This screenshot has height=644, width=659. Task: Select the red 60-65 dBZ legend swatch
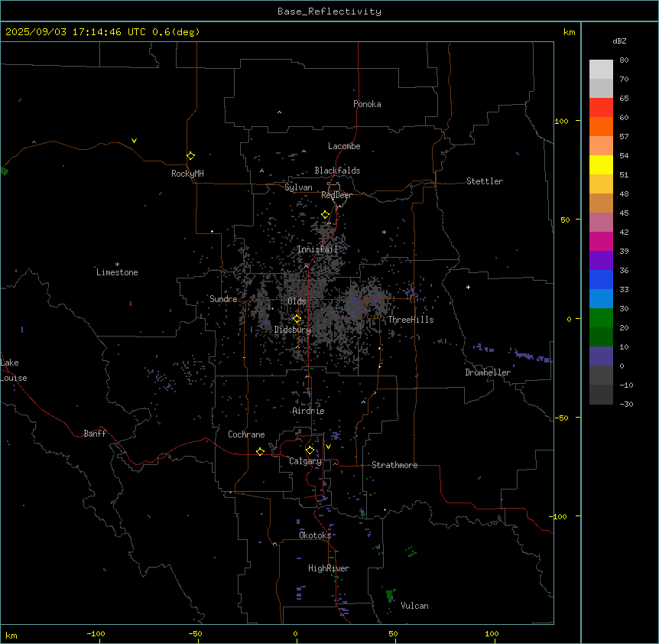(x=601, y=108)
